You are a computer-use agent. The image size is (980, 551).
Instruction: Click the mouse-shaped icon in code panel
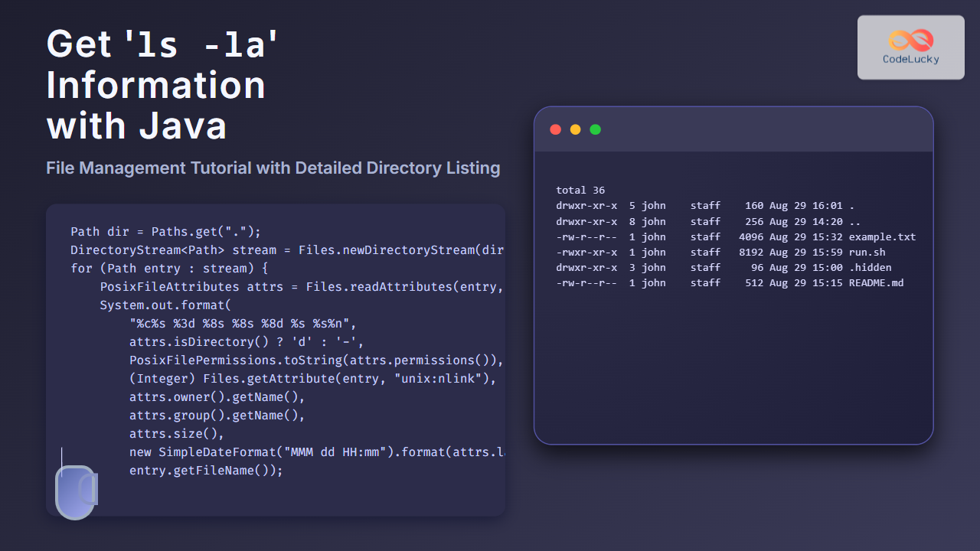77,492
